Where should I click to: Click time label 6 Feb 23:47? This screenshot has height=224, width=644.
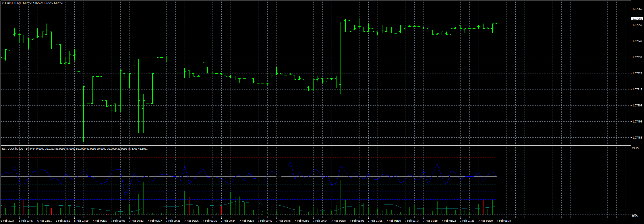click(26, 221)
